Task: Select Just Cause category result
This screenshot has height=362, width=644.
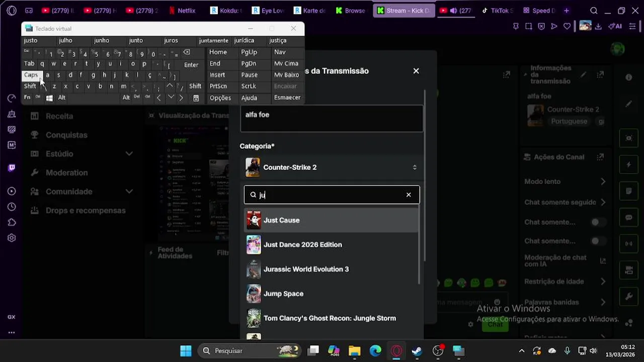Action: pos(331,220)
